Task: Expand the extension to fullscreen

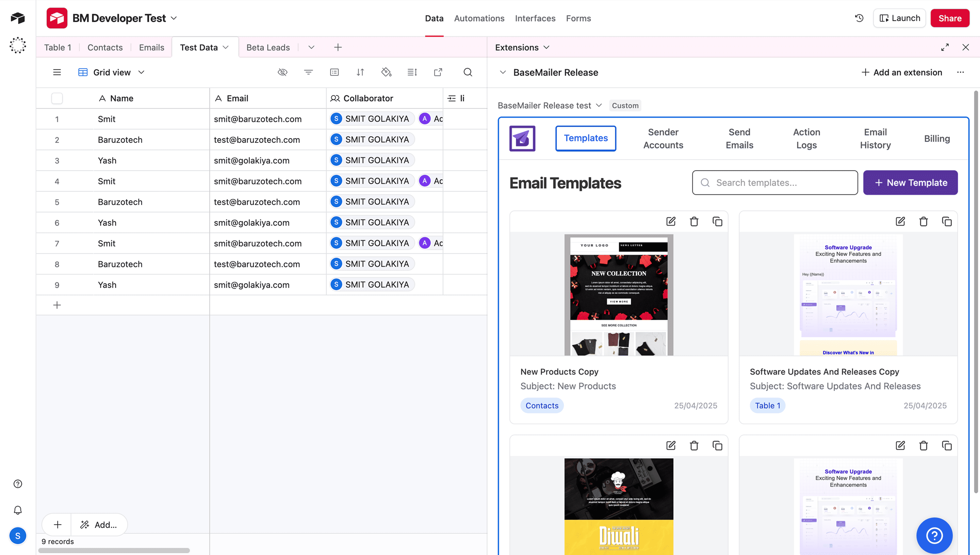Action: pyautogui.click(x=945, y=47)
